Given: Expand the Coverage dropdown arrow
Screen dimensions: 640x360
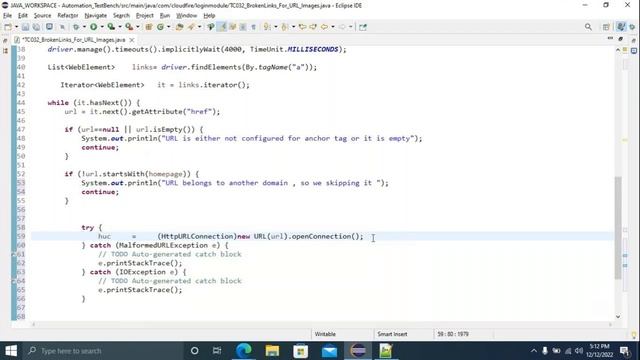Looking at the screenshot, I should 120,27.
